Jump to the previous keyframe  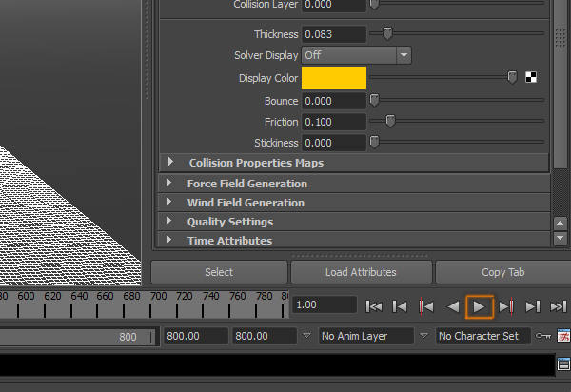[427, 305]
